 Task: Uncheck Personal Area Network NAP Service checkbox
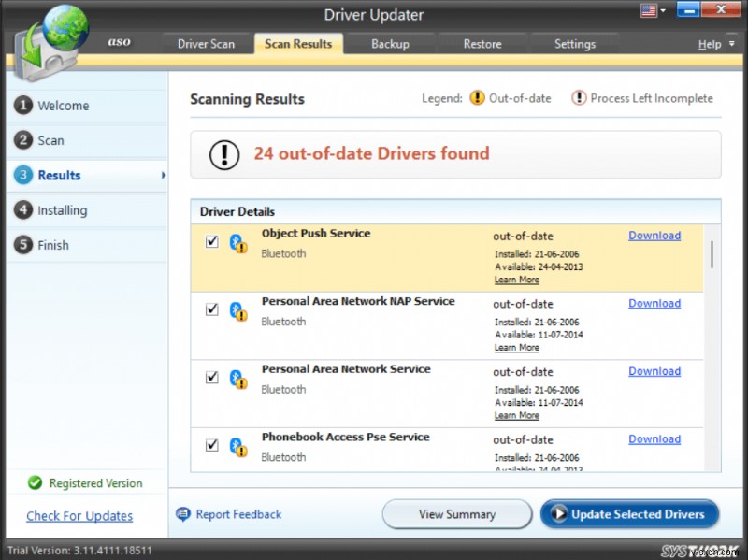pyautogui.click(x=212, y=309)
